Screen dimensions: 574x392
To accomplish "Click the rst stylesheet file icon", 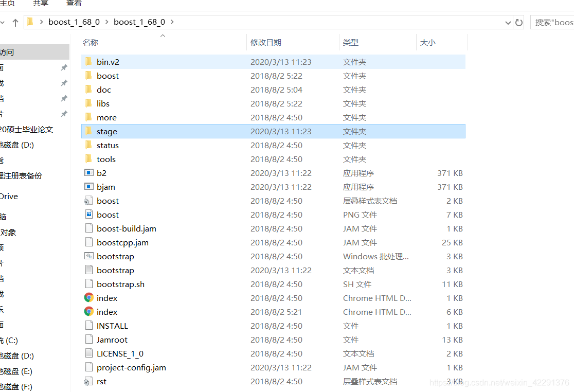I will tap(88, 381).
